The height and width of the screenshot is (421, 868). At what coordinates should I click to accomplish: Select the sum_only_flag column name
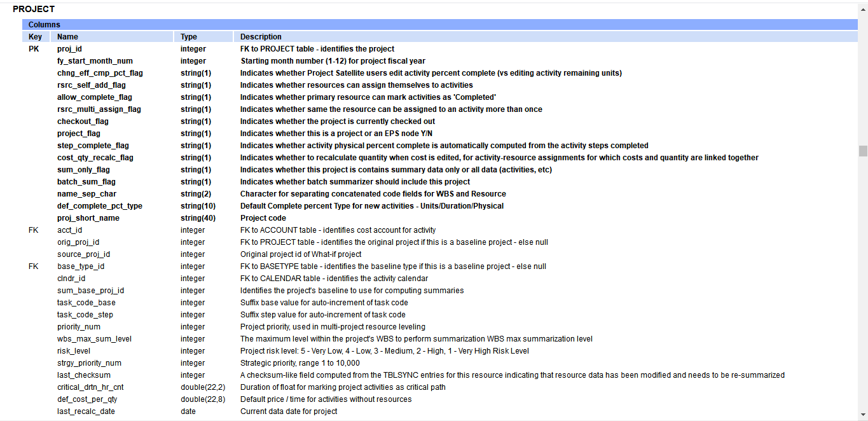[83, 170]
